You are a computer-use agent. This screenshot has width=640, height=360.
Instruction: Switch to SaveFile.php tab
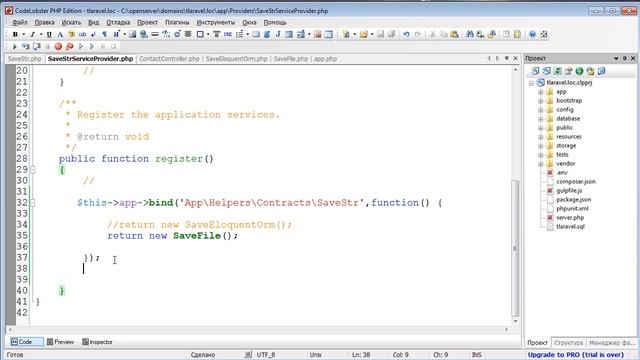(291, 59)
